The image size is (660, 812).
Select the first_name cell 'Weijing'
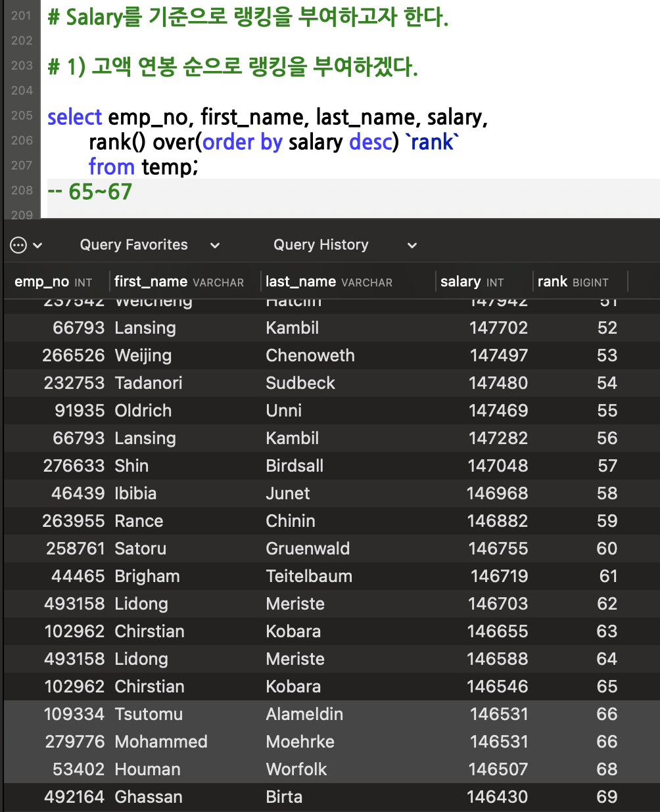143,355
